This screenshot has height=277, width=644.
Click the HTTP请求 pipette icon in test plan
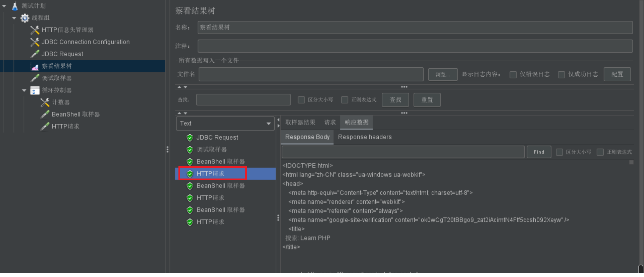45,126
